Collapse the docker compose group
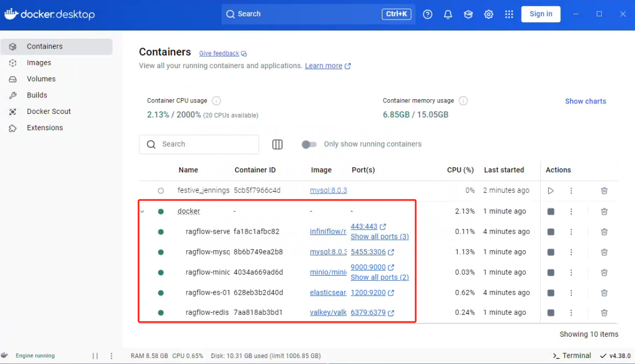Screen dimensions: 635x364 click(x=142, y=211)
